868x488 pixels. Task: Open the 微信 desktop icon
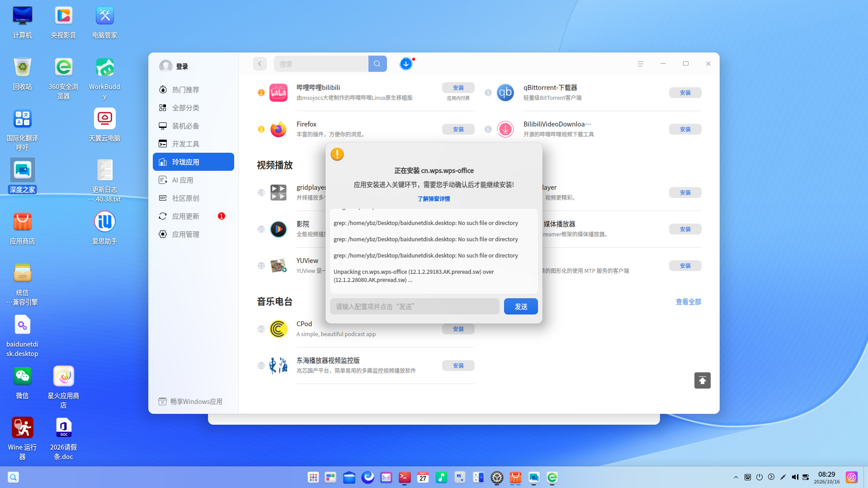22,376
